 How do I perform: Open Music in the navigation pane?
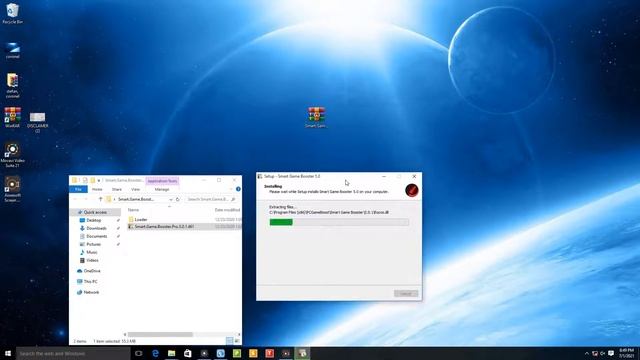[92, 252]
